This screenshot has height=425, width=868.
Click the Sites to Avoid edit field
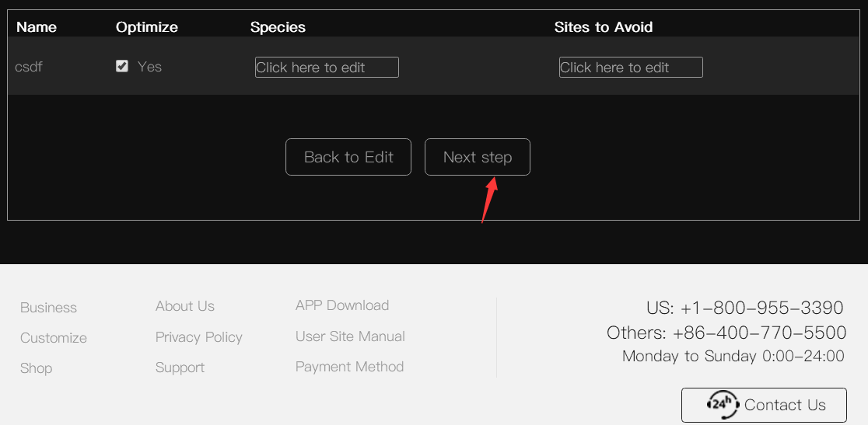pos(631,68)
